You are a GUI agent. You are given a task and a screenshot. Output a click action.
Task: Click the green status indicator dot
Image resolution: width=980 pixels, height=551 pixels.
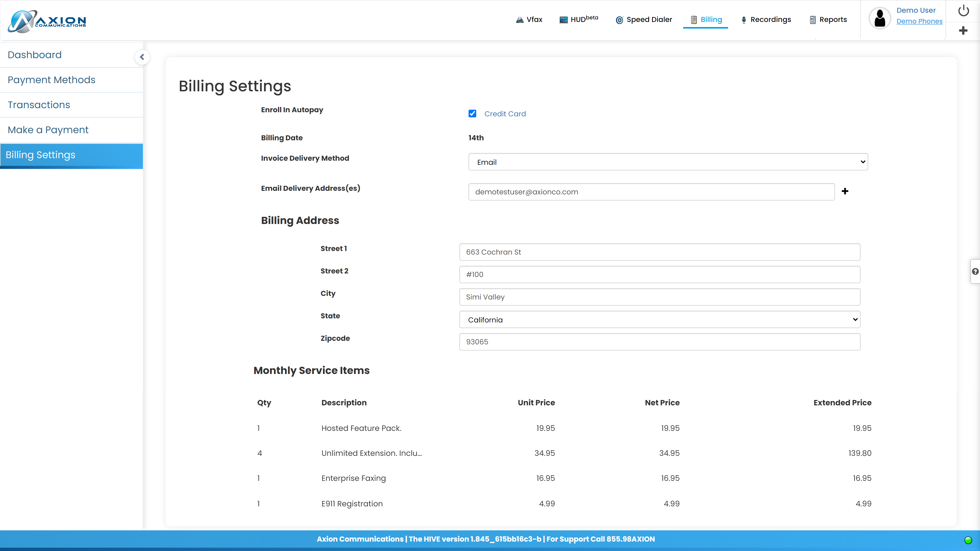click(968, 540)
